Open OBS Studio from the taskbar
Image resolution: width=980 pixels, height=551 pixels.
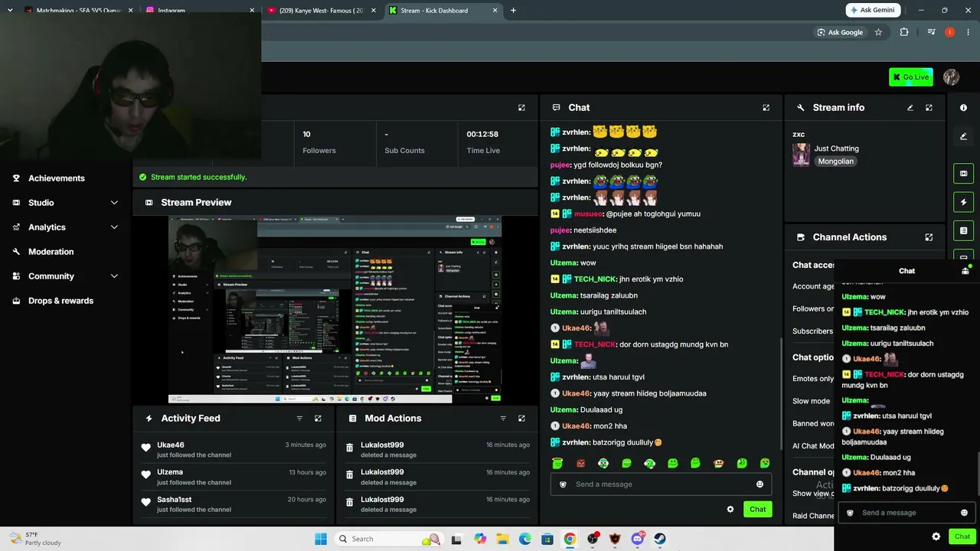[593, 539]
